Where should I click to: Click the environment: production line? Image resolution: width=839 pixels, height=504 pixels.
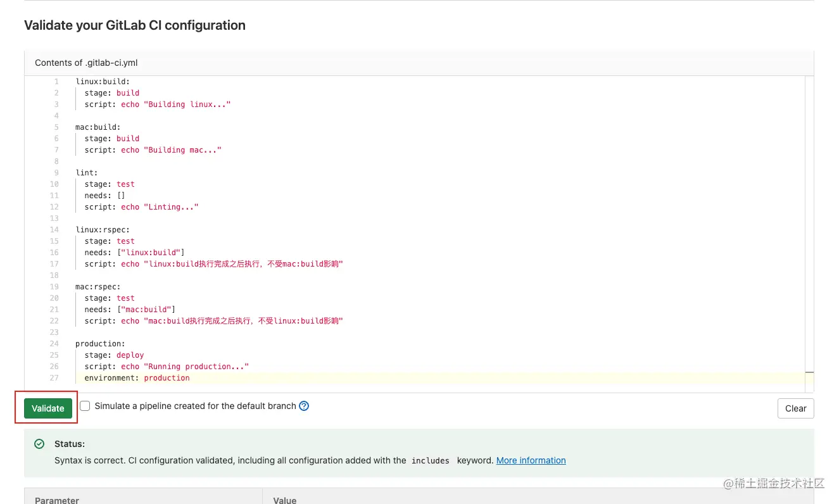[x=137, y=378]
